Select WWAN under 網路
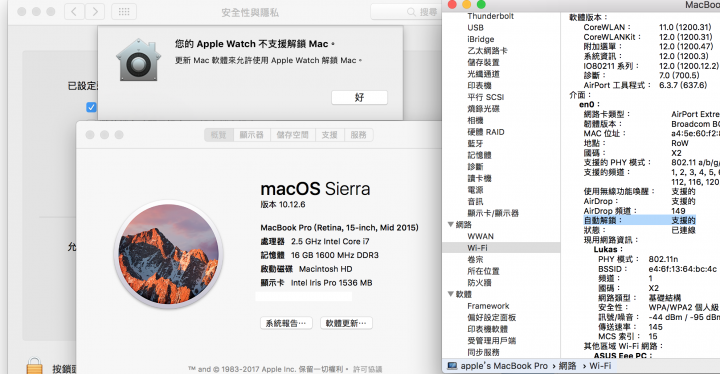Viewport: 720px width, 374px height. pos(480,236)
